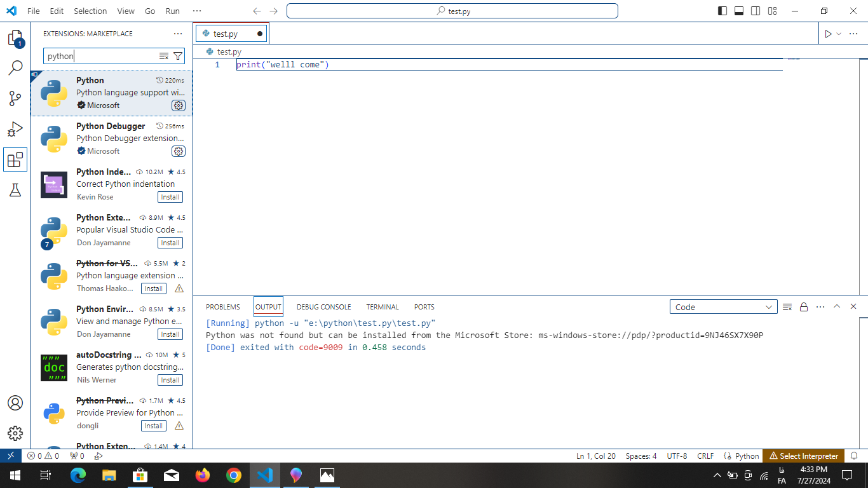Install Python Preview by dongli
The image size is (868, 488).
pyautogui.click(x=153, y=426)
